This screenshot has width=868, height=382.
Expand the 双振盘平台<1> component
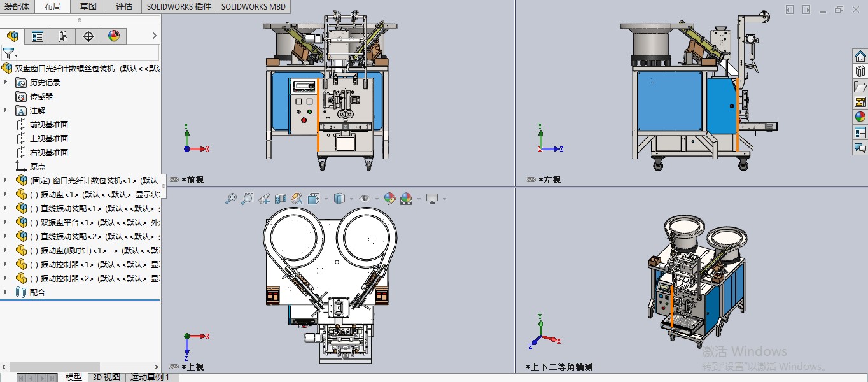[x=6, y=222]
